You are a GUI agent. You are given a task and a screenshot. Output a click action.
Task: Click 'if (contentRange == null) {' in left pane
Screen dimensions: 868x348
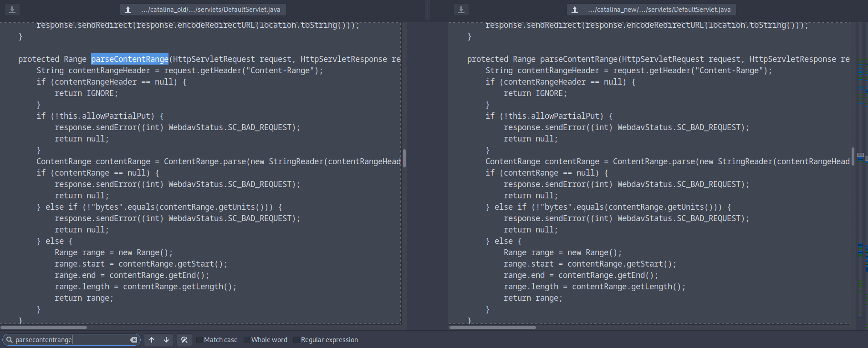tap(98, 173)
